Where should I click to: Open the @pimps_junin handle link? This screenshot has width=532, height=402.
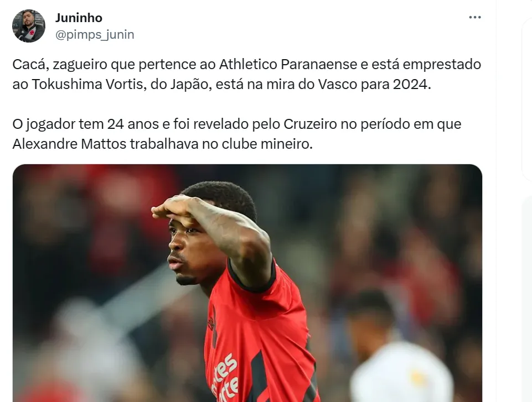tap(95, 35)
